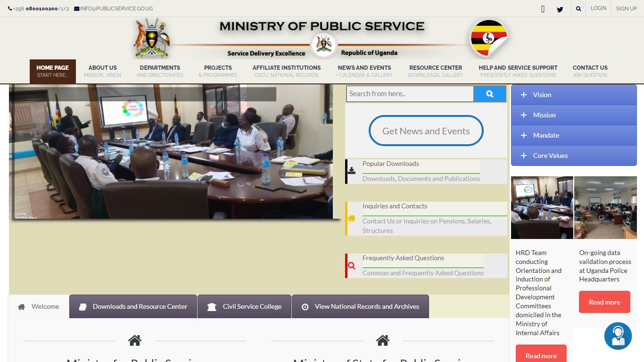The width and height of the screenshot is (644, 362).
Task: Switch to the Welcome tab
Action: pos(39,306)
